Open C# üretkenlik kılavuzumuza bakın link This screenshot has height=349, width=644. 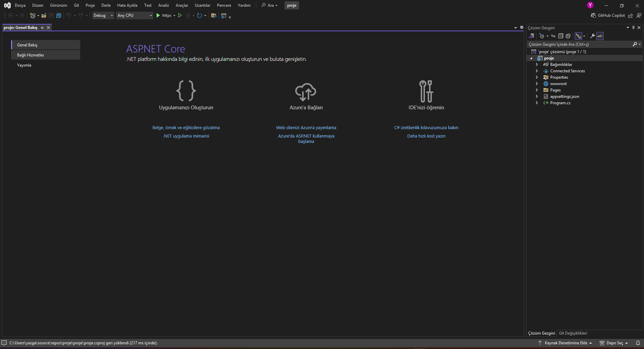(426, 128)
